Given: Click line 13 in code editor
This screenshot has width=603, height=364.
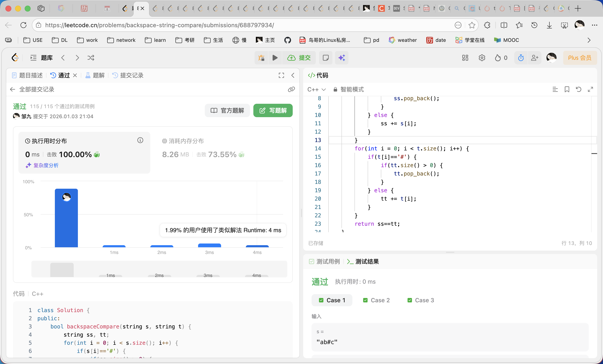Looking at the screenshot, I should [463, 140].
